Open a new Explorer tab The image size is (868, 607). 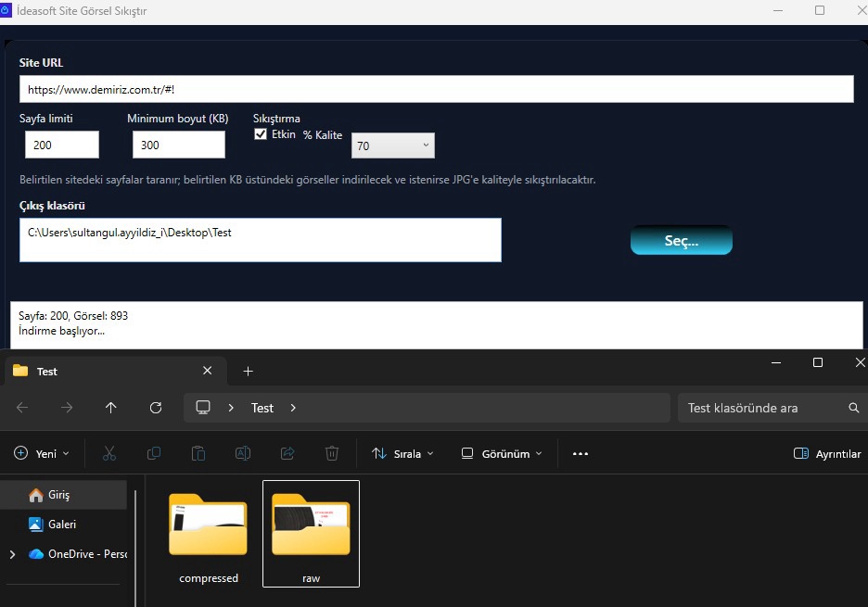click(x=248, y=371)
